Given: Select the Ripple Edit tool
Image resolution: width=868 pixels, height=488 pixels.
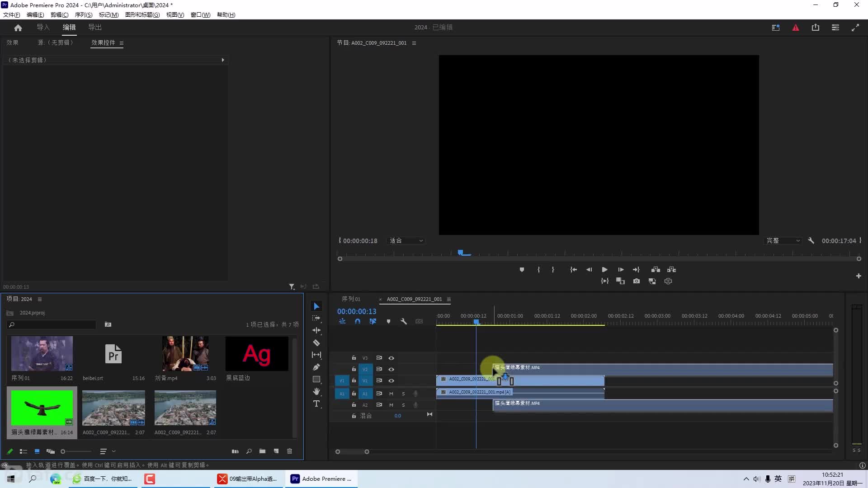Looking at the screenshot, I should pyautogui.click(x=316, y=330).
